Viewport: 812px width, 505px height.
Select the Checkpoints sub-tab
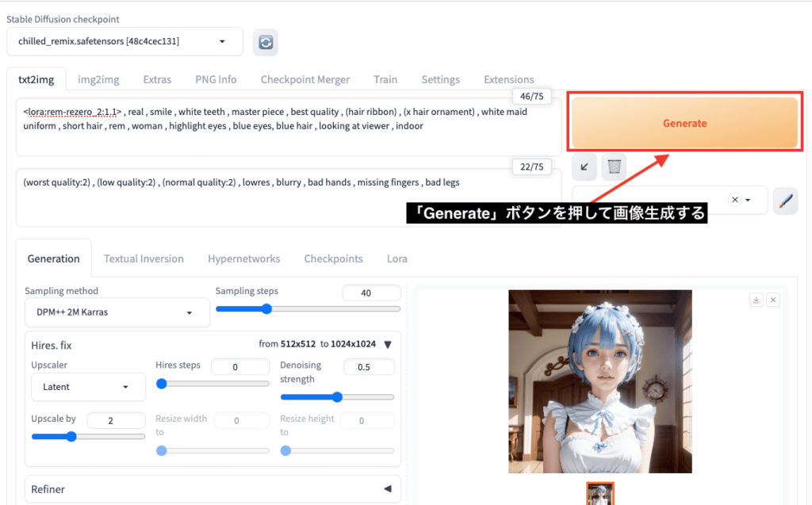pyautogui.click(x=334, y=258)
